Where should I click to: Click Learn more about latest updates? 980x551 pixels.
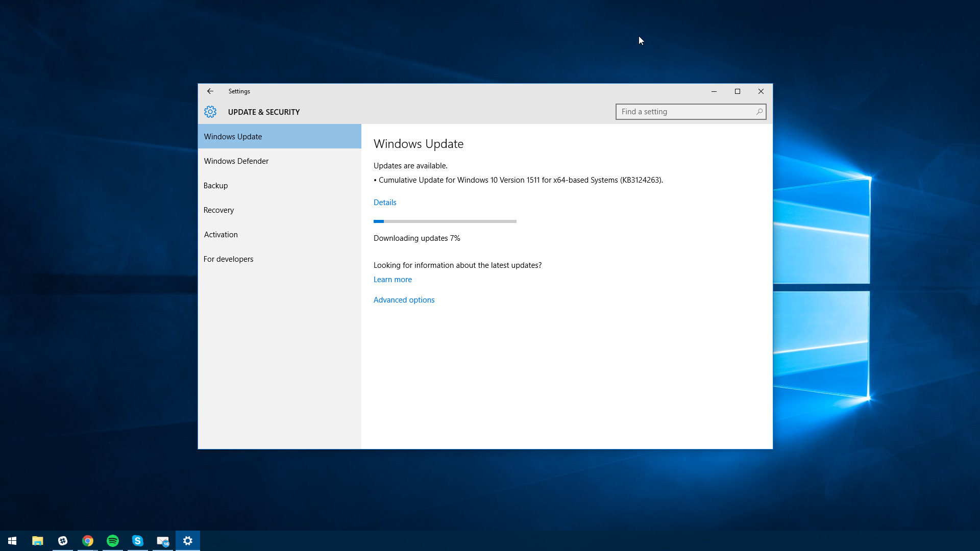[393, 279]
